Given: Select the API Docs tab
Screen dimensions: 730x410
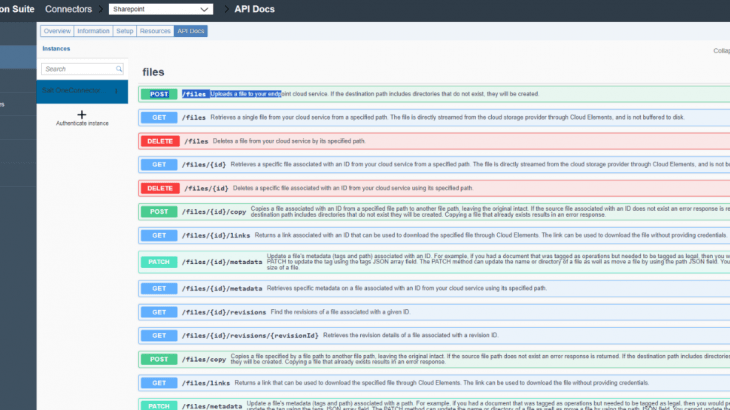Looking at the screenshot, I should [189, 31].
